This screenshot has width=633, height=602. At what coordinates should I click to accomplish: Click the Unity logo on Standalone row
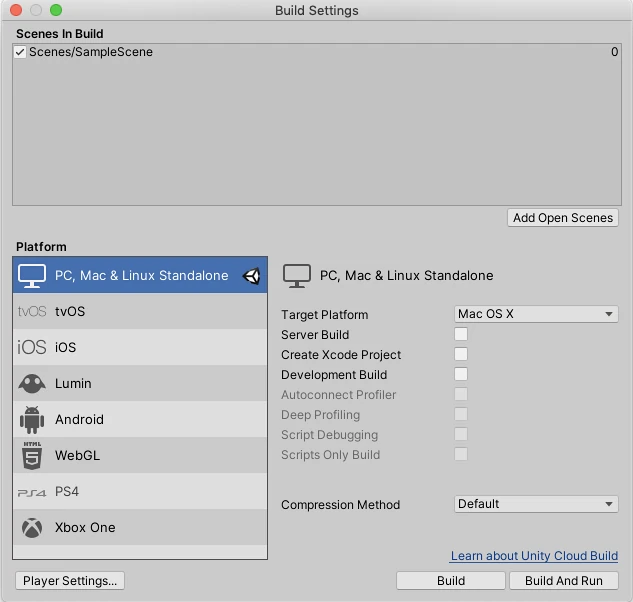[x=251, y=276]
